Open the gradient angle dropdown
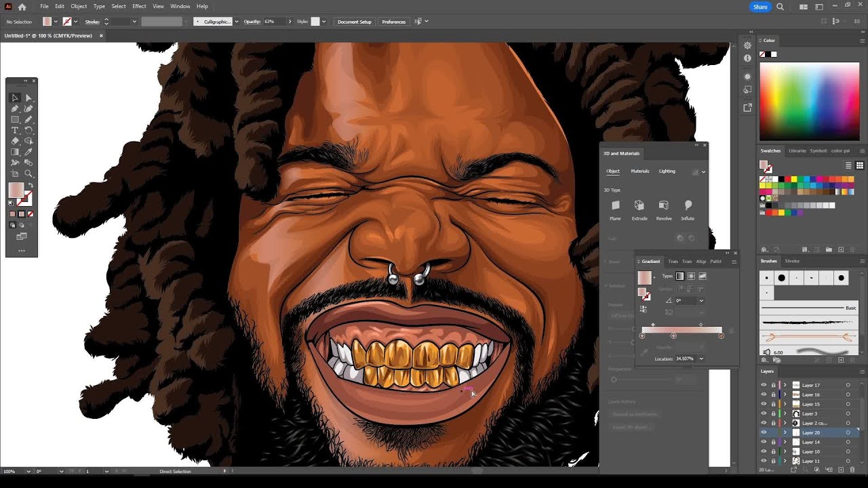Image resolution: width=868 pixels, height=488 pixels. (701, 300)
